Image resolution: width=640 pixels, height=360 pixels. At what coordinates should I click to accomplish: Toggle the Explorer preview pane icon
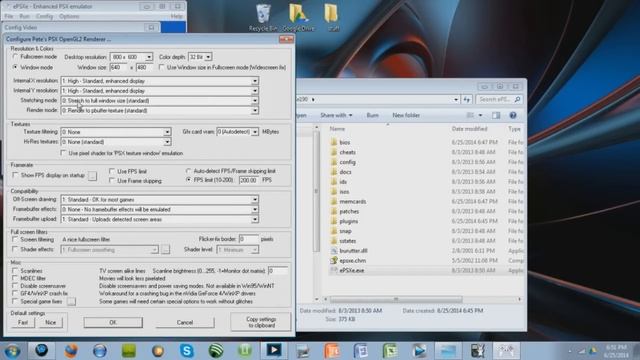[496, 116]
